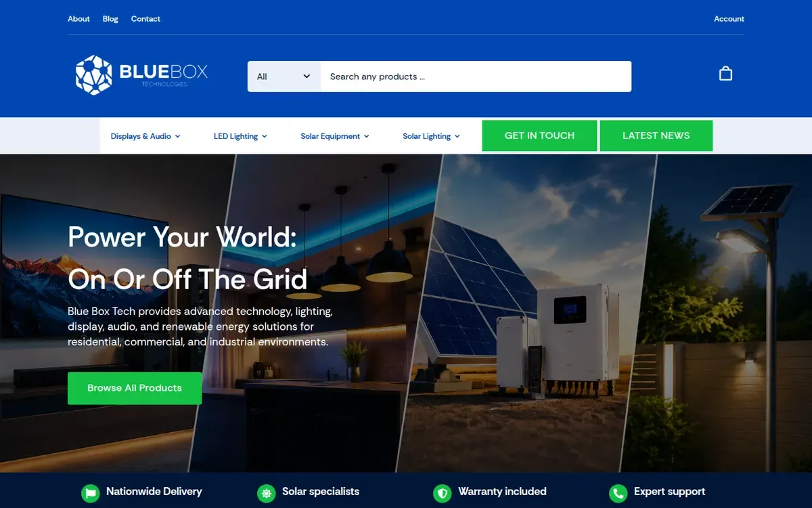Click the Solar specialists text
This screenshot has width=812, height=508.
click(x=321, y=492)
